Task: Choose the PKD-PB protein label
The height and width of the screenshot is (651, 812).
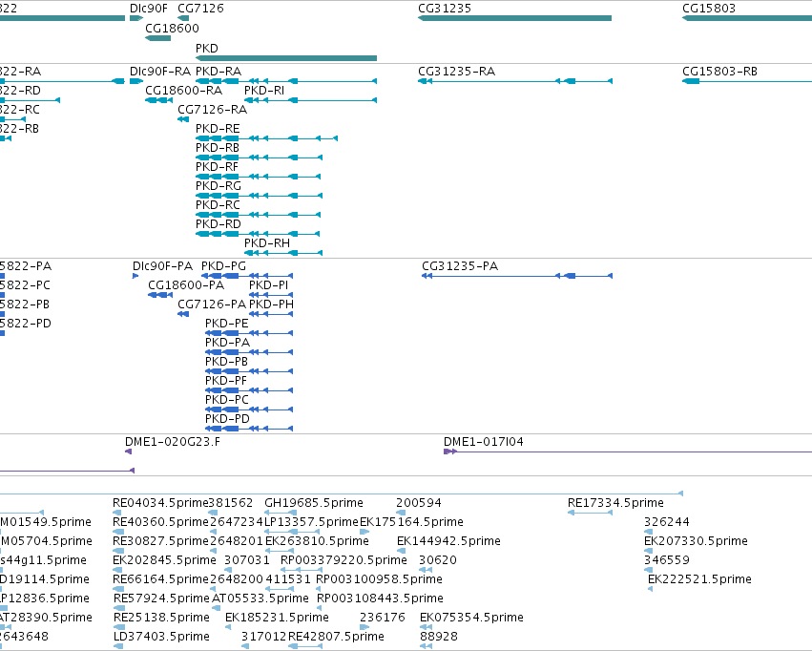Action: pos(226,362)
